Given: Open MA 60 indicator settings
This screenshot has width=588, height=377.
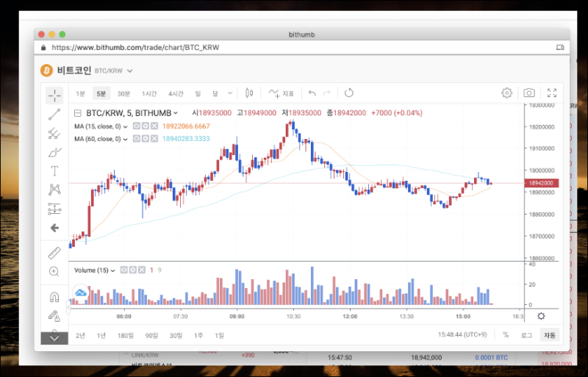Looking at the screenshot, I should [x=146, y=139].
